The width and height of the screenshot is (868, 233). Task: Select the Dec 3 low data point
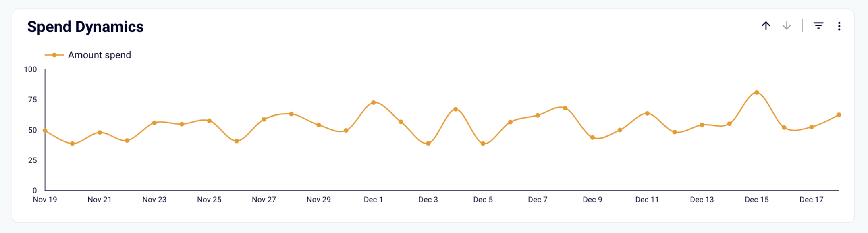coord(428,144)
